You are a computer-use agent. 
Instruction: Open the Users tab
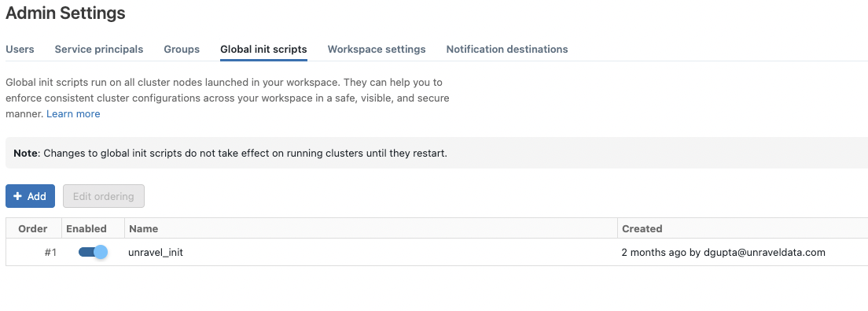point(20,50)
